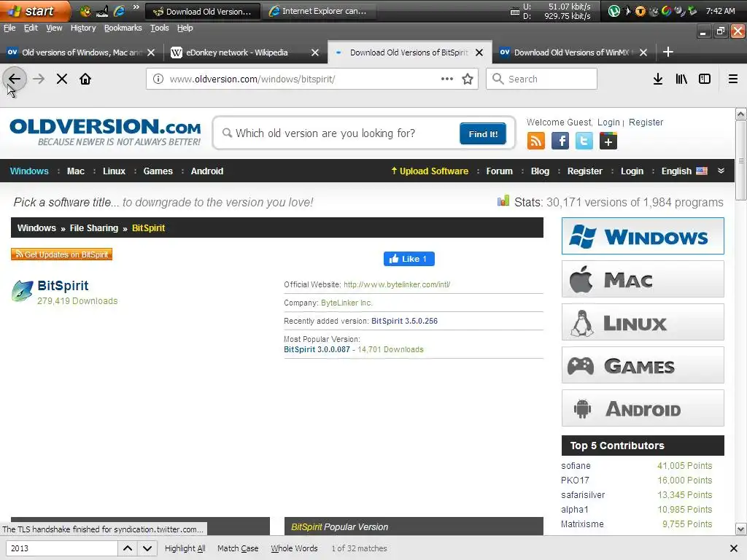Go to the browser home page
The image size is (747, 560).
click(85, 79)
